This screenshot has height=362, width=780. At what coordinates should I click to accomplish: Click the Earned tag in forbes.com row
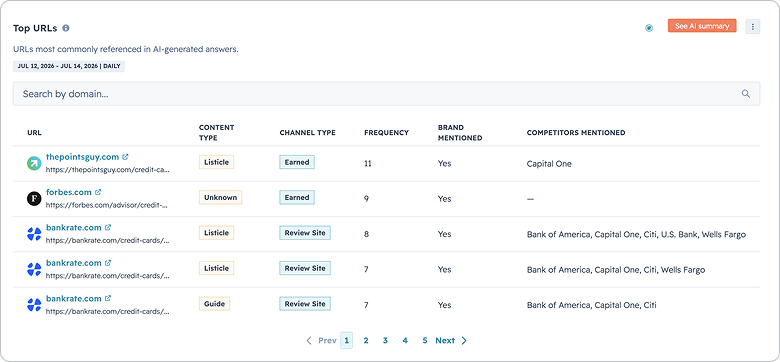297,197
